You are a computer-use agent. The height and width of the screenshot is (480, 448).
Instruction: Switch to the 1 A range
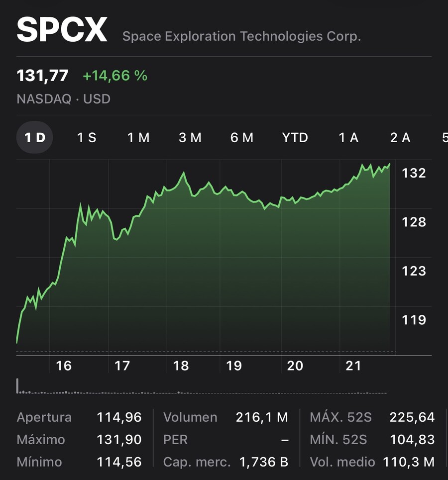click(x=348, y=137)
